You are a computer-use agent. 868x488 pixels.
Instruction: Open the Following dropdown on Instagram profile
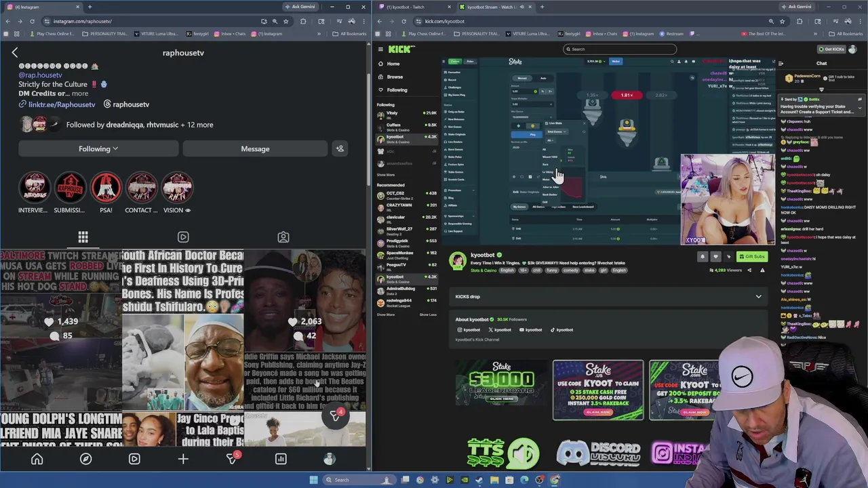point(98,148)
